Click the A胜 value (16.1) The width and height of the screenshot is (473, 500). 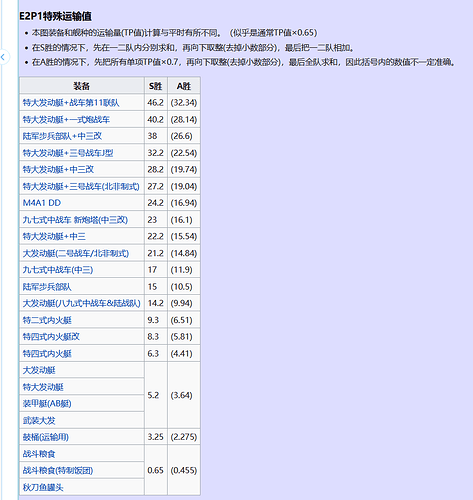181,220
